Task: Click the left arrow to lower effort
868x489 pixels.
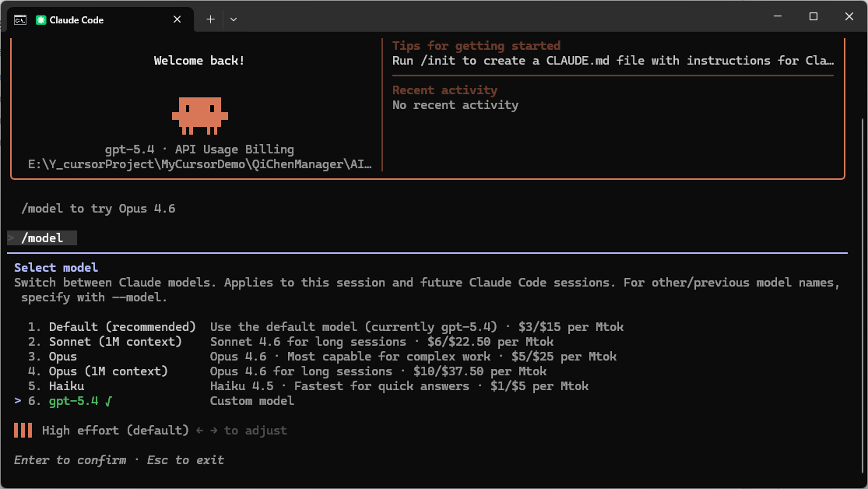Action: point(200,431)
